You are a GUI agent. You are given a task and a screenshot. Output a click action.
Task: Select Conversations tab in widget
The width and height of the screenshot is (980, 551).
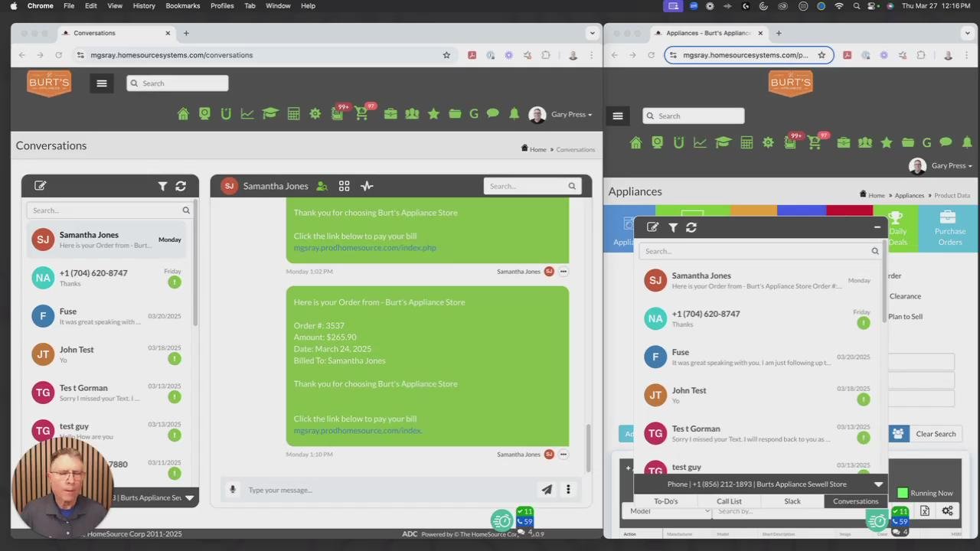click(x=855, y=501)
